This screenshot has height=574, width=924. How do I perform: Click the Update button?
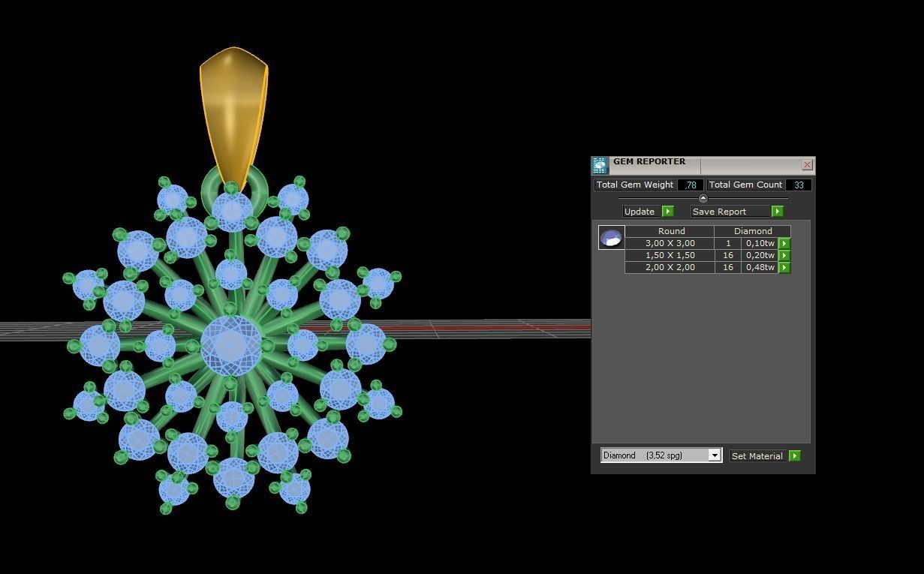point(642,212)
